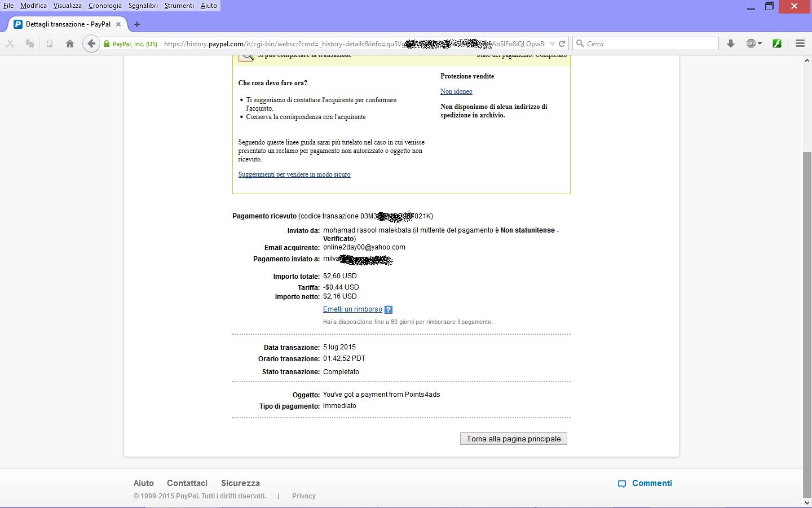Click the scrollbar up arrow
Viewport: 812px width, 508px height.
pos(807,60)
